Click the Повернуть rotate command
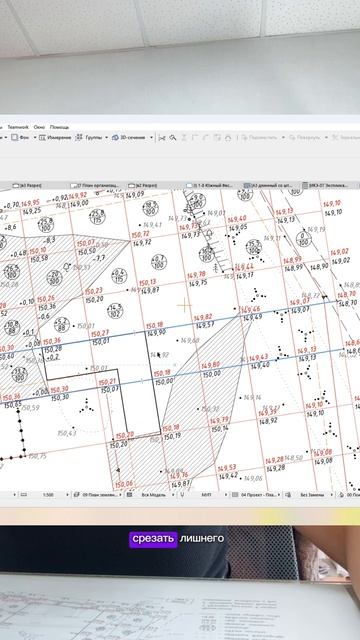 coord(305,138)
